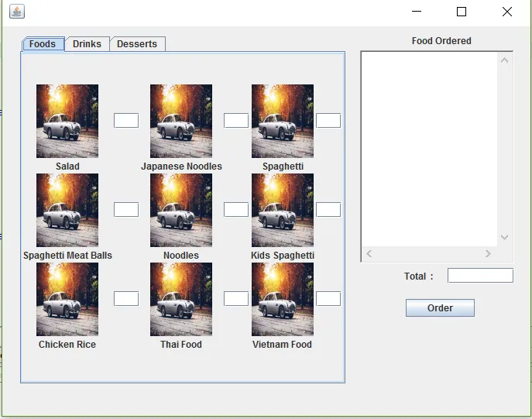This screenshot has width=532, height=419.
Task: Click the Spaghetti food image
Action: [283, 121]
